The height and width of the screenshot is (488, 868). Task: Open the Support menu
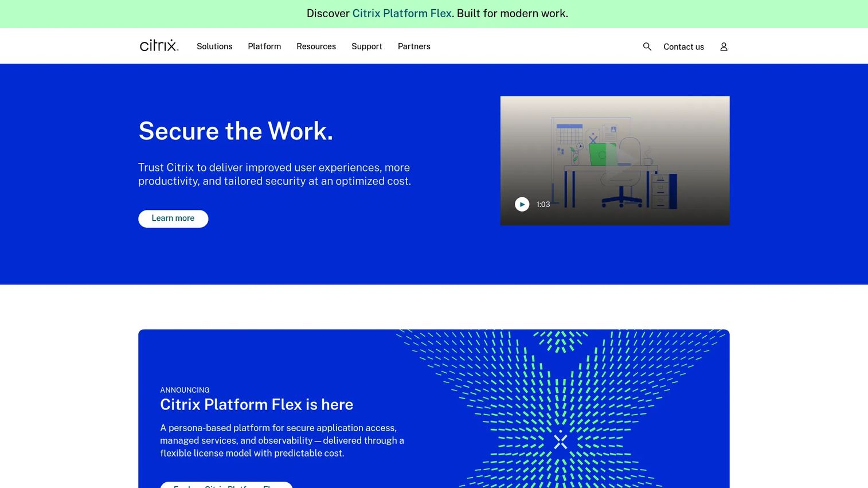coord(366,46)
